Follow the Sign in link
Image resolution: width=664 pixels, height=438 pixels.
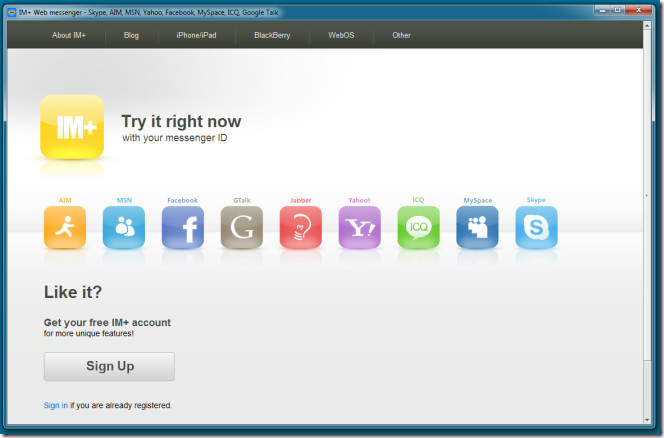(55, 405)
